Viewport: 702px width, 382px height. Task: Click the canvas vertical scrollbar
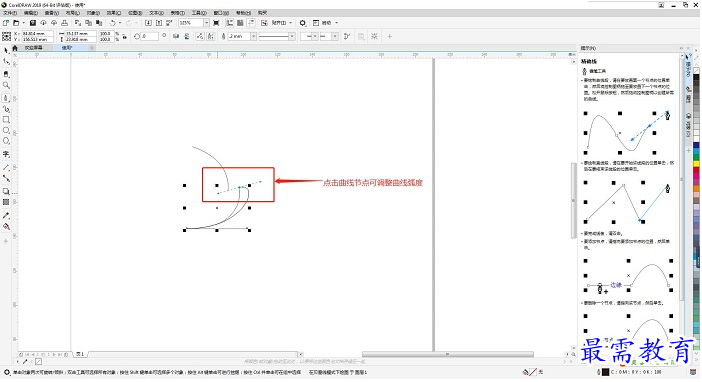(x=574, y=202)
